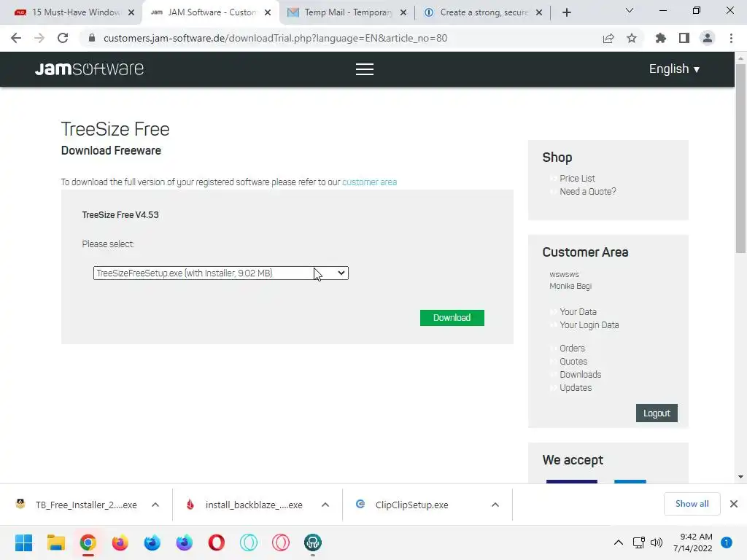This screenshot has height=560, width=747.
Task: Click the JAM Software logo
Action: point(89,69)
